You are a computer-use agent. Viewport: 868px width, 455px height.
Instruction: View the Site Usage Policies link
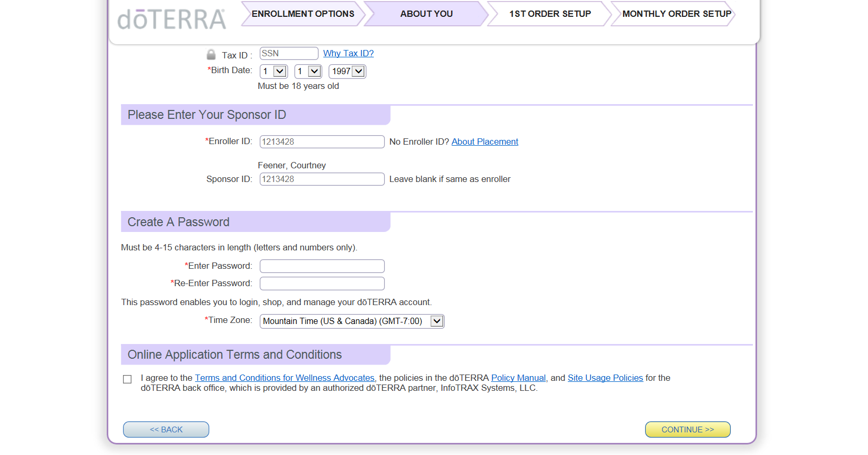point(605,378)
